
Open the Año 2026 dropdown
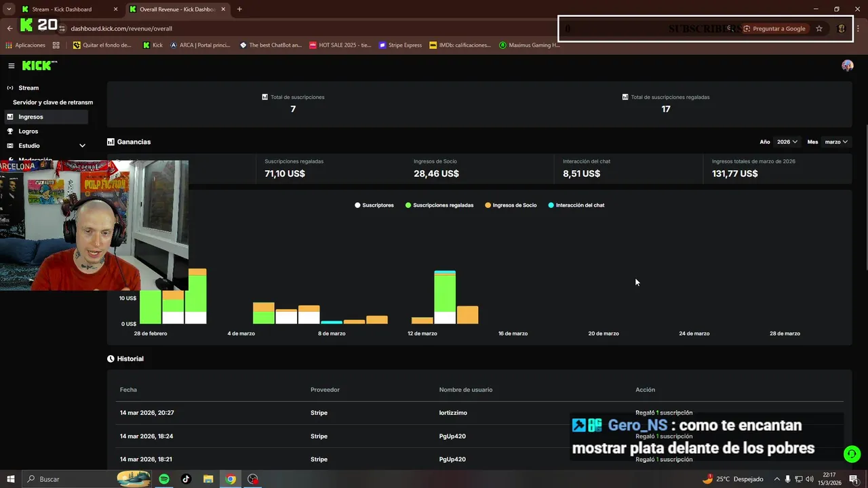coord(787,142)
